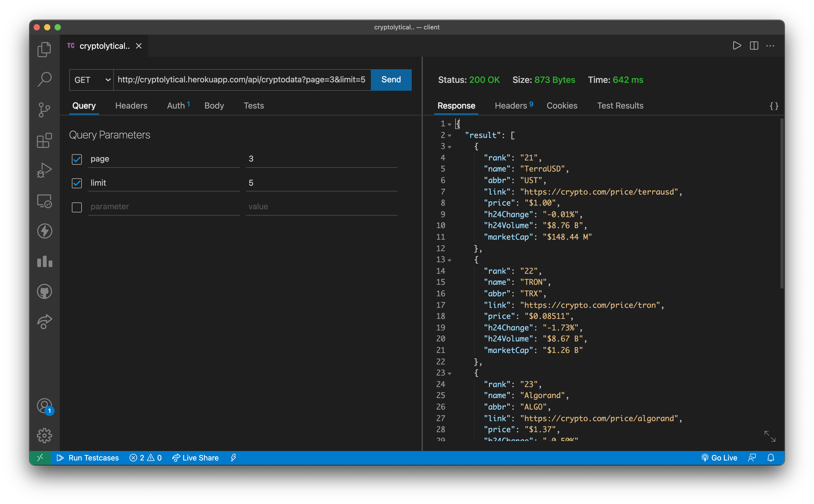Image resolution: width=814 pixels, height=504 pixels.
Task: Open the response Headers 9 tab
Action: coord(514,106)
